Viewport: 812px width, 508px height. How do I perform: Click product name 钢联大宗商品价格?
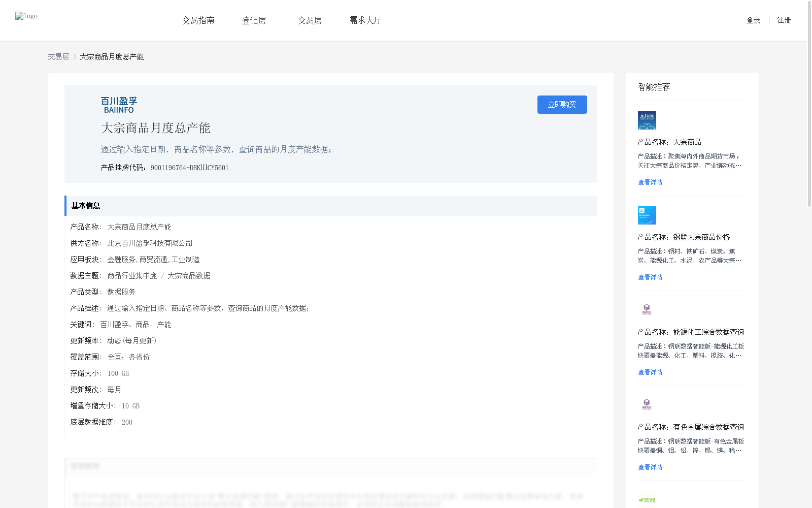[684, 237]
